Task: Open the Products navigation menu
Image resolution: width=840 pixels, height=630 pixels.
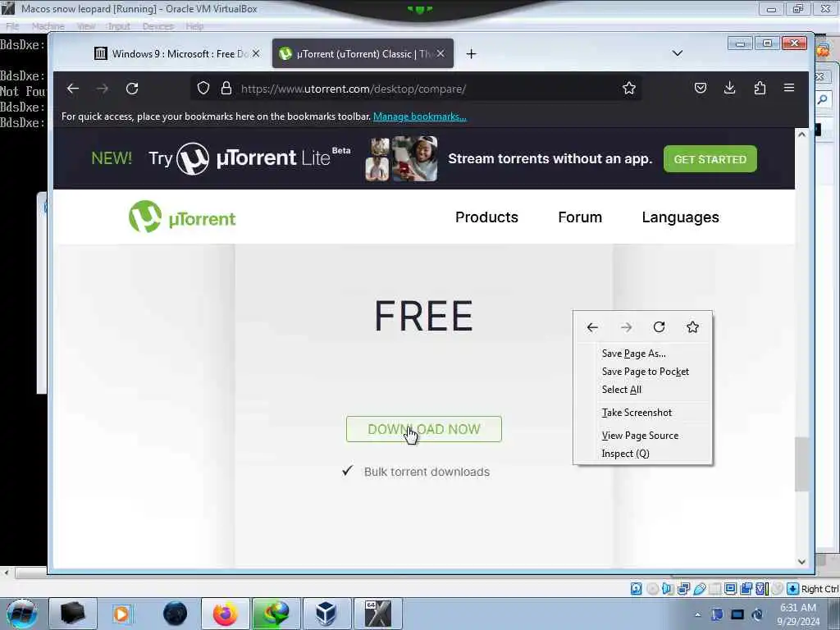Action: (486, 217)
